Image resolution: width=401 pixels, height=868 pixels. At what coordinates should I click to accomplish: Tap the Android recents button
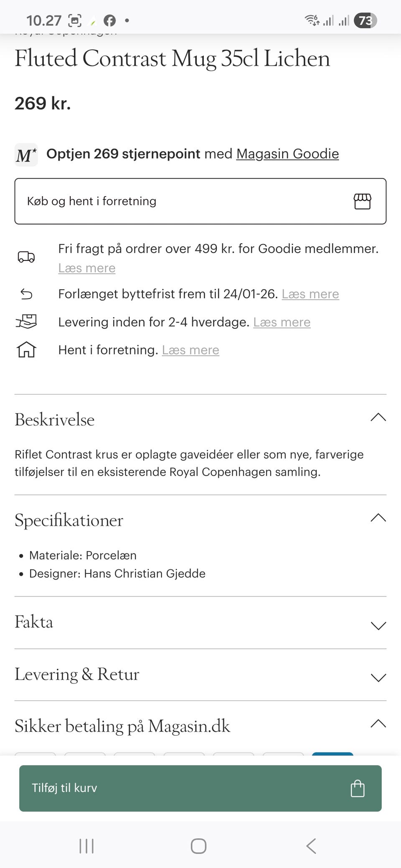coord(86,846)
